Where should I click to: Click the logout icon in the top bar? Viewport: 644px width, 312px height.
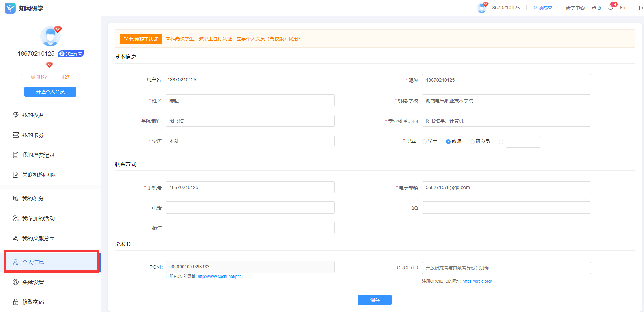[x=641, y=8]
